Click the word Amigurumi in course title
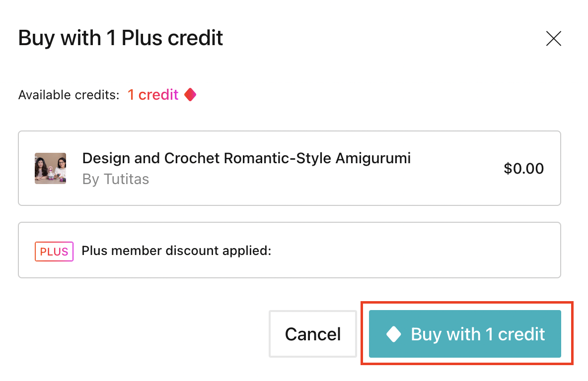This screenshot has width=588, height=381. [x=373, y=158]
